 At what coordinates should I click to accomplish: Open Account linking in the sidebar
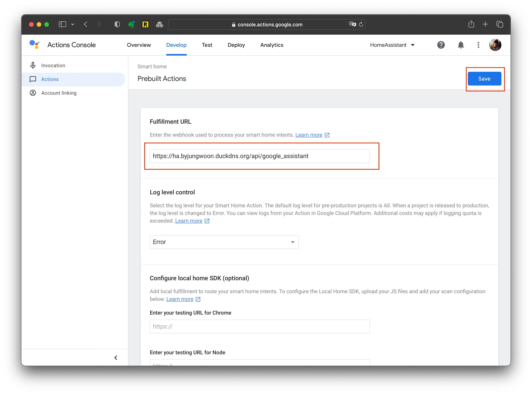click(73, 93)
